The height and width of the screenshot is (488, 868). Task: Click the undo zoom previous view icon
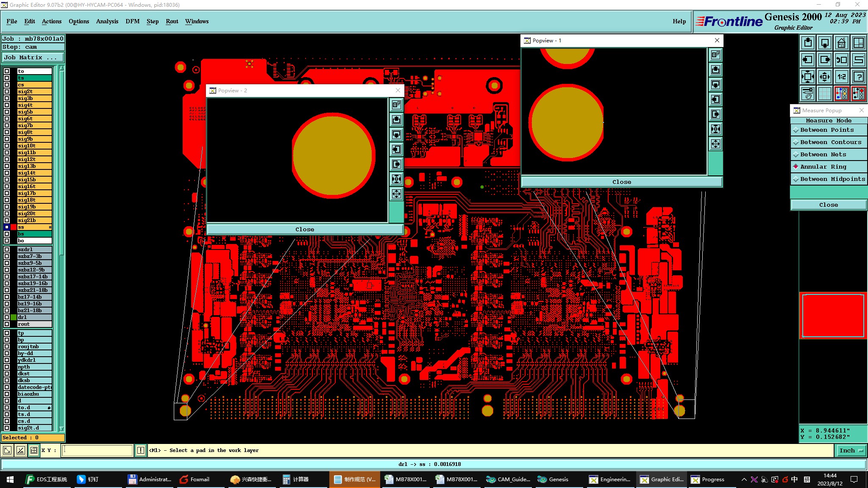coord(841,60)
